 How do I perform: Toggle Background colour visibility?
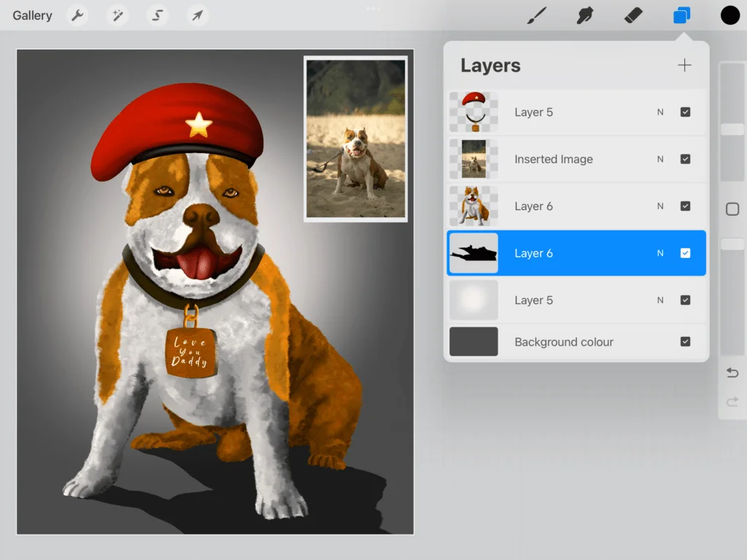click(x=685, y=341)
